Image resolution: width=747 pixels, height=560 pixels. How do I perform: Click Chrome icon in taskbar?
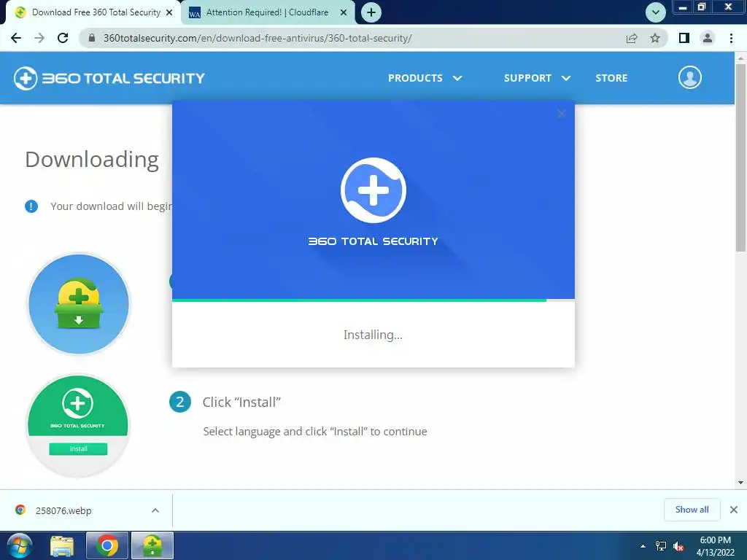107,545
